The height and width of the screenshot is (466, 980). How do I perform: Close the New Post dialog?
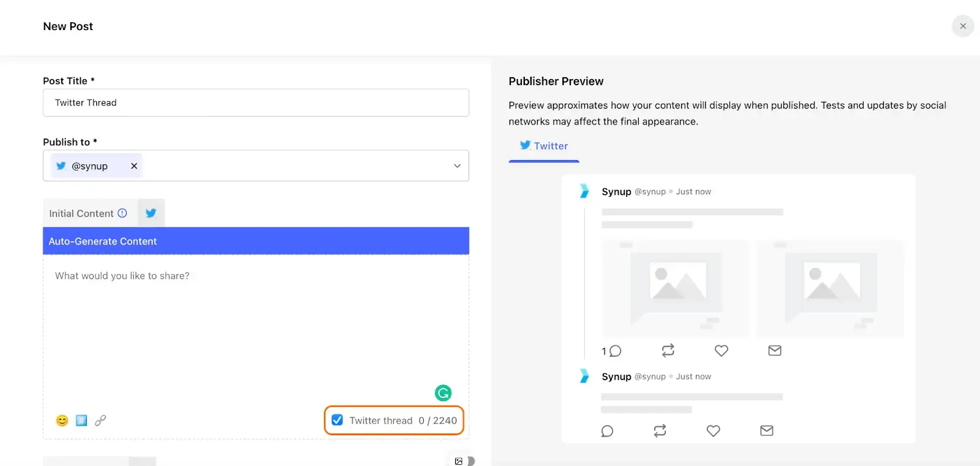[x=963, y=26]
